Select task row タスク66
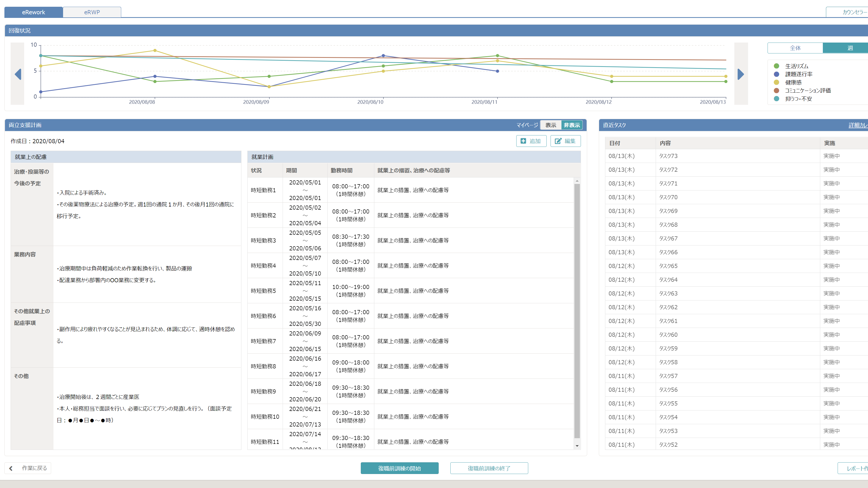The width and height of the screenshot is (868, 488). click(x=736, y=252)
